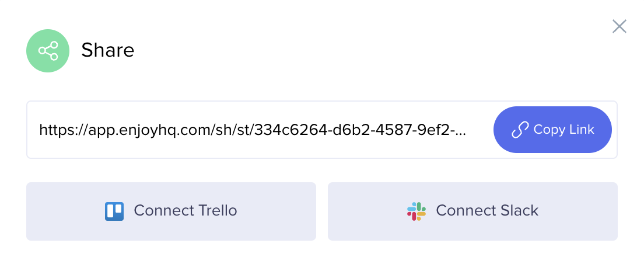This screenshot has width=644, height=264.
Task: Click the Share heading text
Action: [x=108, y=51]
